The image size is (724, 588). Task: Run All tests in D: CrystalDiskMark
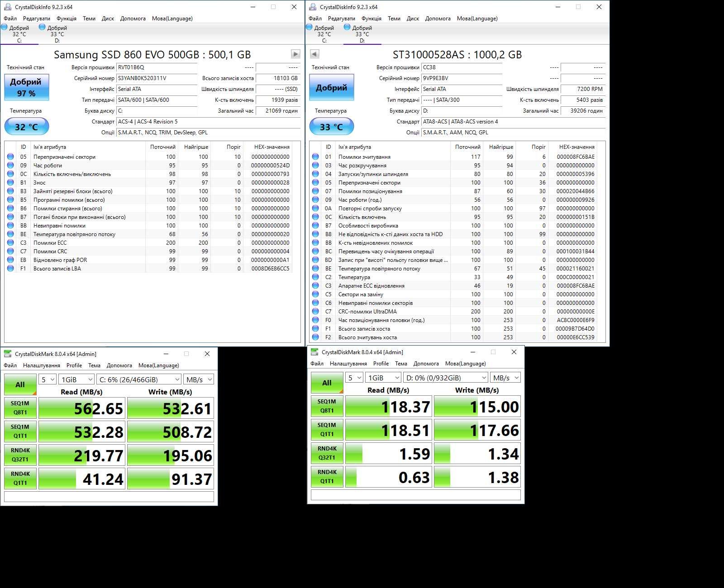[327, 383]
